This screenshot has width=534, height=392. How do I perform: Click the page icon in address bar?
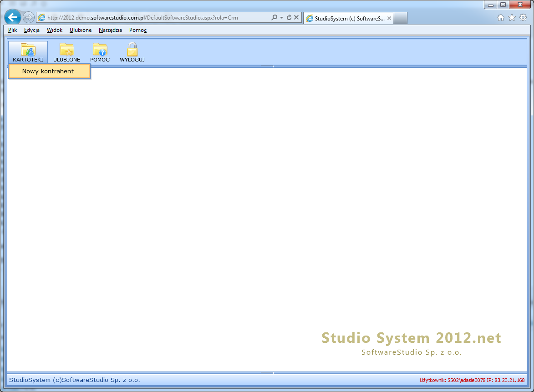click(41, 17)
